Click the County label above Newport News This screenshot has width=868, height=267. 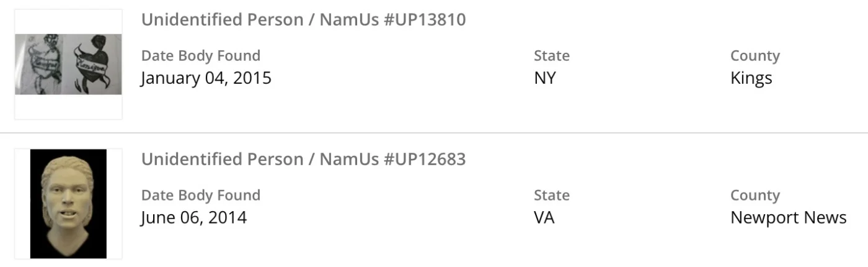pos(755,195)
